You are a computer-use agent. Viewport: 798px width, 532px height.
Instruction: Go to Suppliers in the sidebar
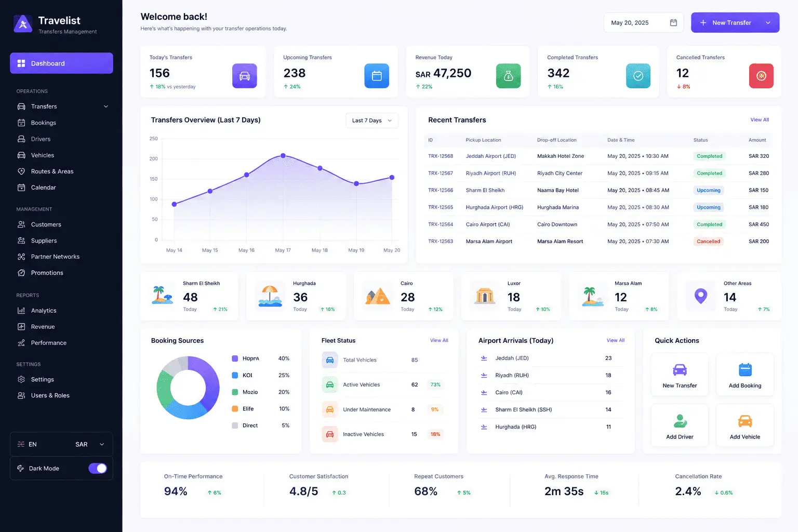(x=61, y=241)
